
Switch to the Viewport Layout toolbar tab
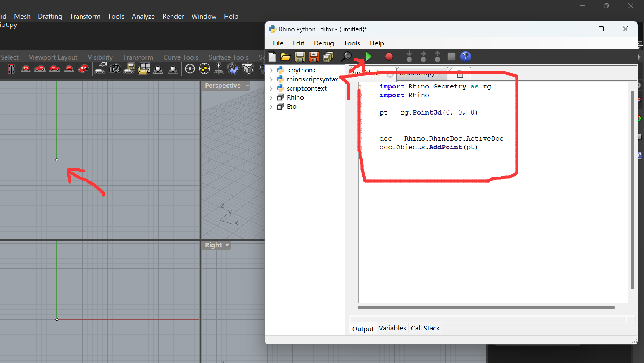53,57
